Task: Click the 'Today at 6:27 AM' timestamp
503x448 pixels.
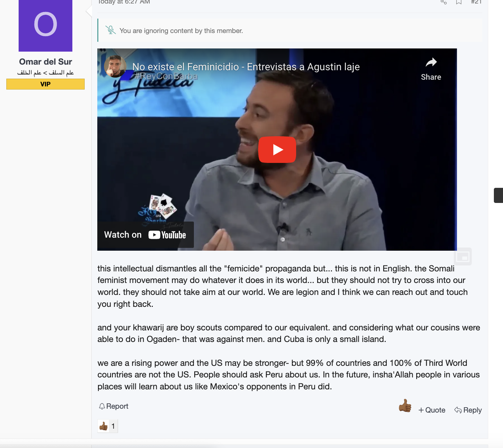Action: 124,2
